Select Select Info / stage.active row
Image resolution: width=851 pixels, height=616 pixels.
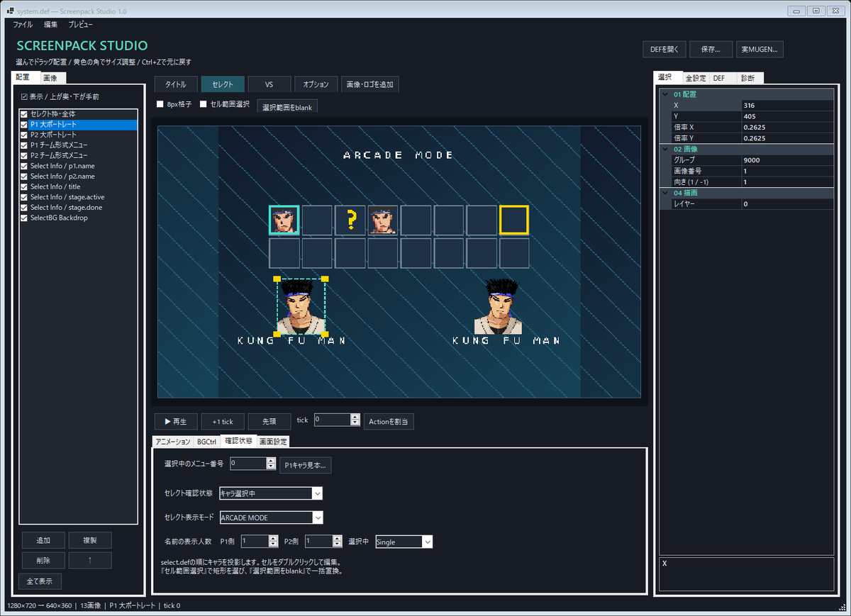click(78, 197)
